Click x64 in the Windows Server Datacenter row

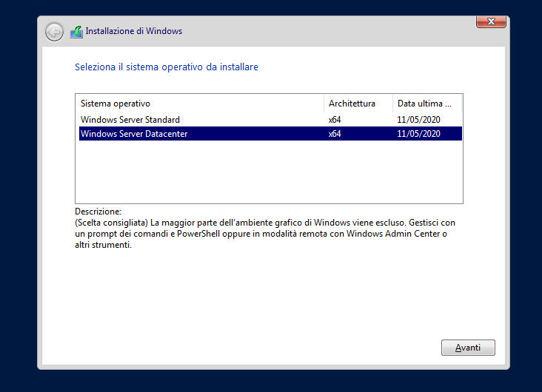tap(335, 134)
